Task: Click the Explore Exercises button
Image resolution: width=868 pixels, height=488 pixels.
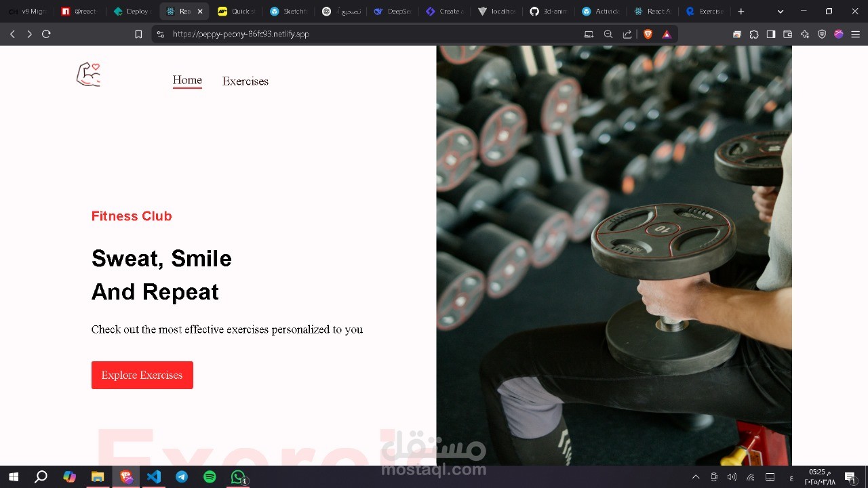Action: (142, 375)
